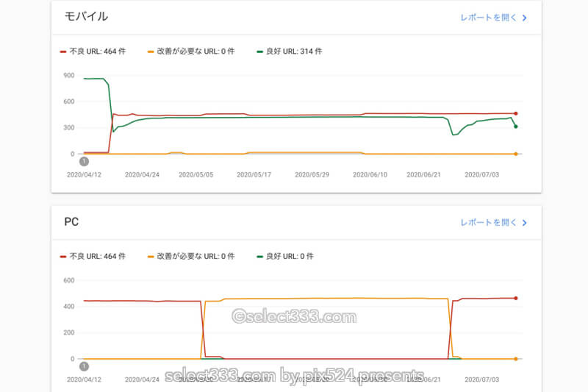Click the 400 axis value in PC chart

pos(69,307)
